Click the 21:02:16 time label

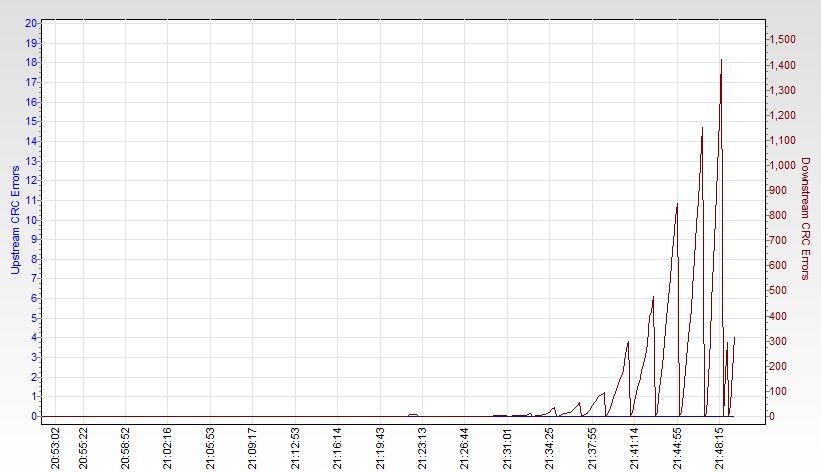[168, 448]
